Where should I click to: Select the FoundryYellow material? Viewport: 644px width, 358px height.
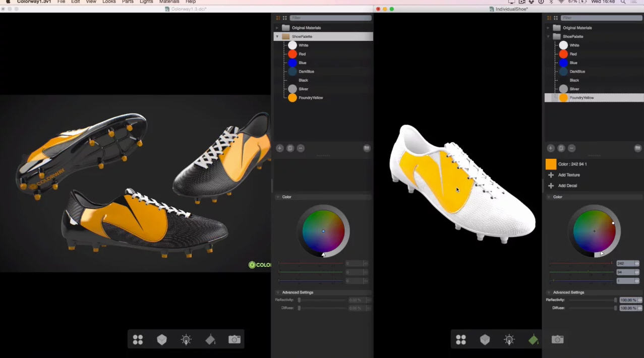tap(311, 97)
